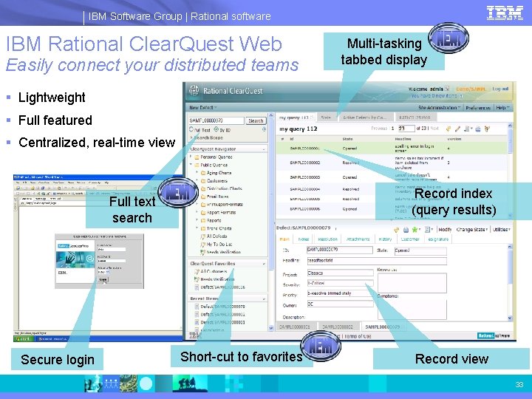
Task: Switch to the my query 112 tab
Action: 295,117
